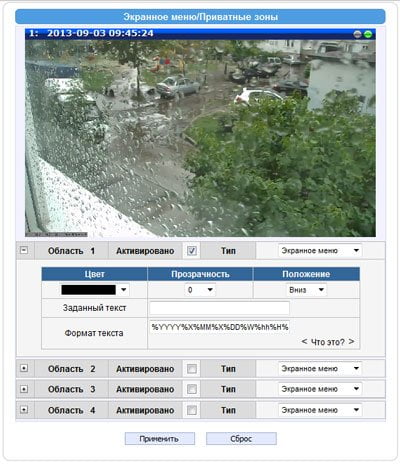Click the Заданный текст input field
Viewport: 400px width, 465px height.
pos(220,308)
